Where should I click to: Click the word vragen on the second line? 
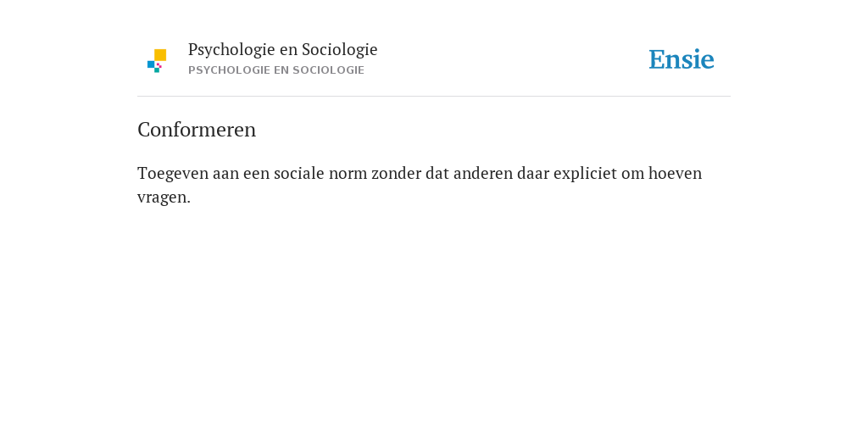162,198
